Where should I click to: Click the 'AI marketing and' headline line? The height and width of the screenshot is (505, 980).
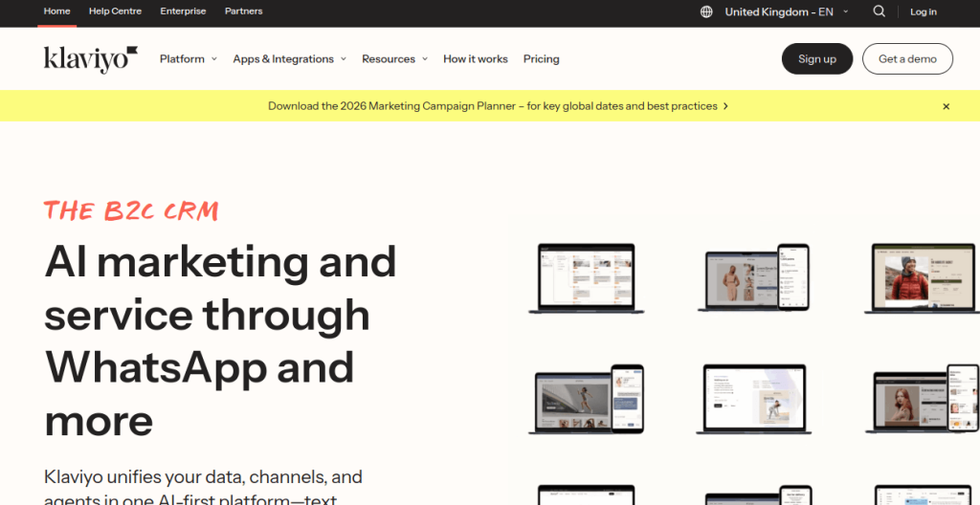(220, 261)
